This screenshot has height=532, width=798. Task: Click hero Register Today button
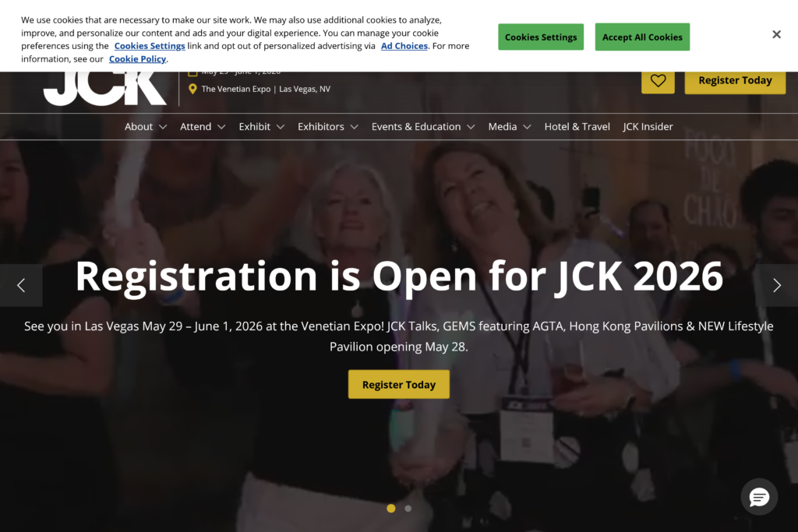398,385
